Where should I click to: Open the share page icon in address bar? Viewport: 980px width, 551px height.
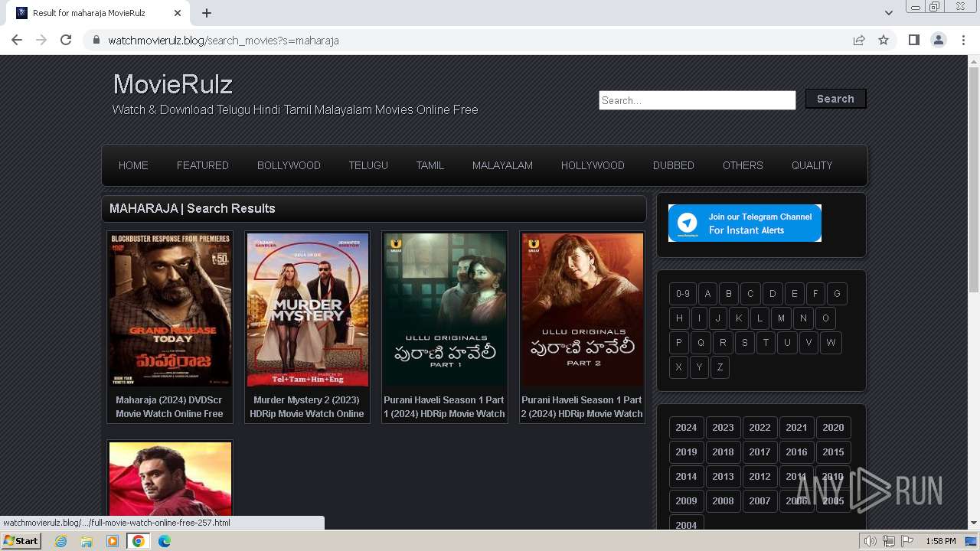[859, 40]
